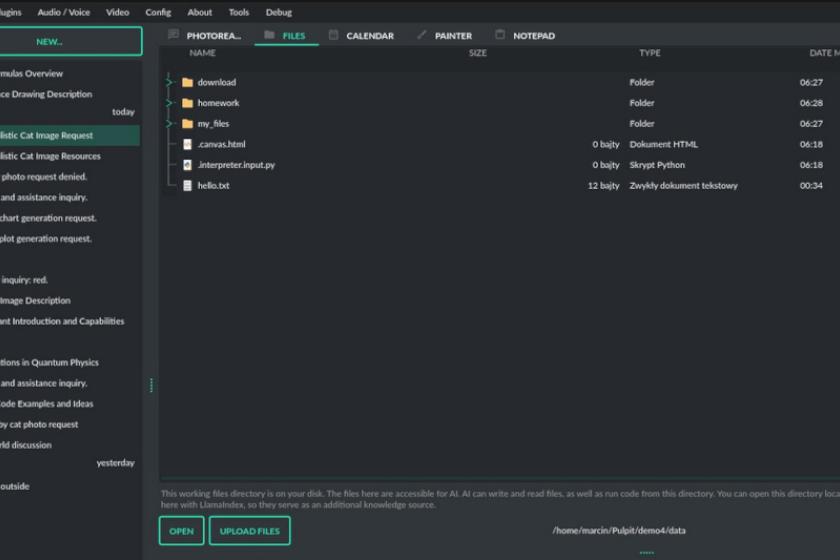Open the 'Image Description' conversation
The image size is (840, 560).
(70, 301)
